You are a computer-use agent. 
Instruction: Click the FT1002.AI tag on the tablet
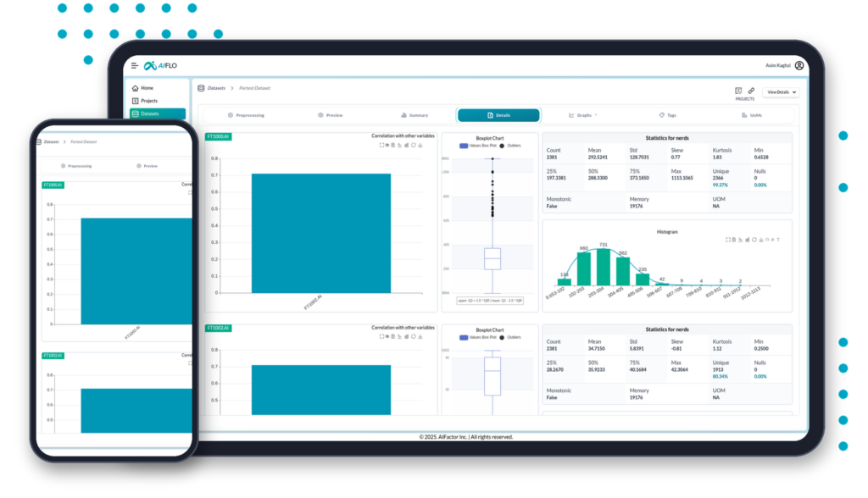point(218,328)
